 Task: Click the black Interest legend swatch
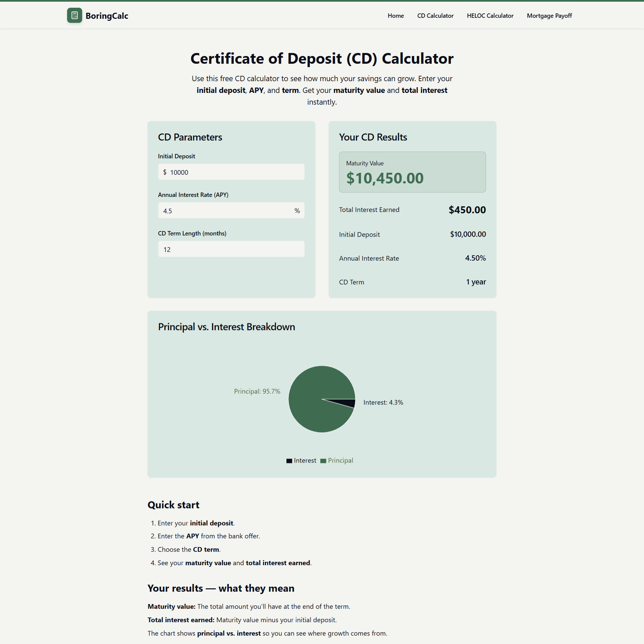click(x=289, y=461)
